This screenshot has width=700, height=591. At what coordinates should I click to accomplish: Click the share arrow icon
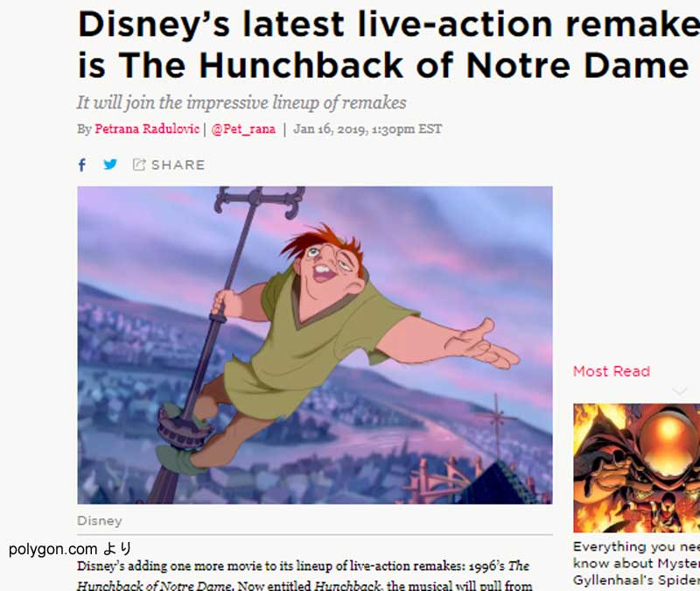(139, 165)
